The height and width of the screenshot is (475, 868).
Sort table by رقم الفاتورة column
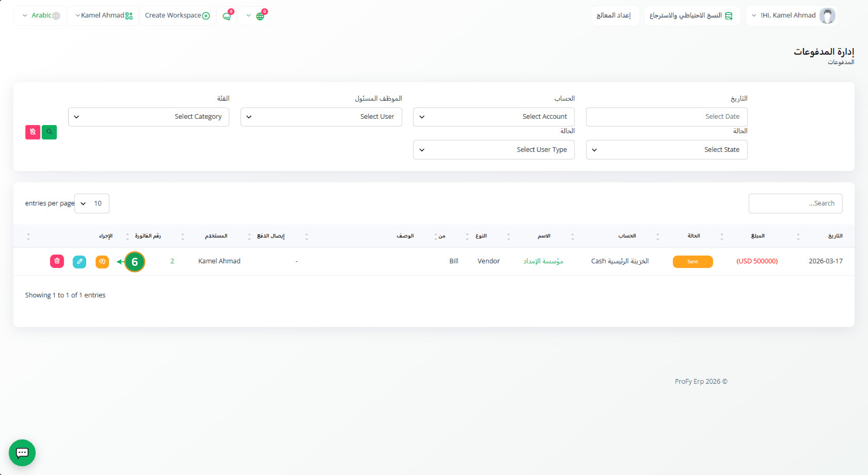pos(148,236)
